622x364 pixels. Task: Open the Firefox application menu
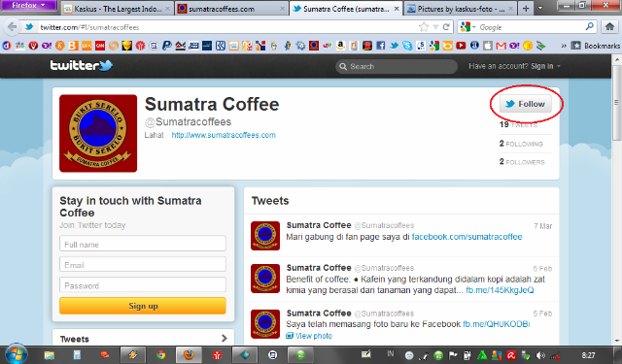28,5
